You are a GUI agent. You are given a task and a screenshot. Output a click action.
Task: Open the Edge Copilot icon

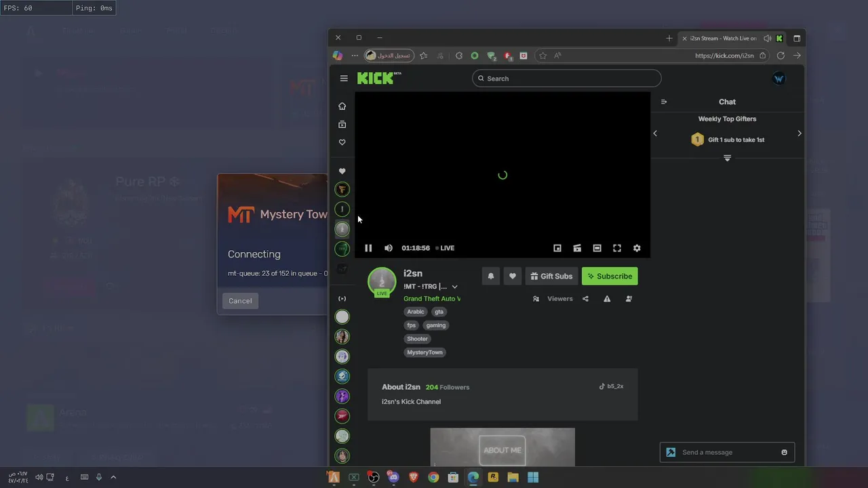338,56
